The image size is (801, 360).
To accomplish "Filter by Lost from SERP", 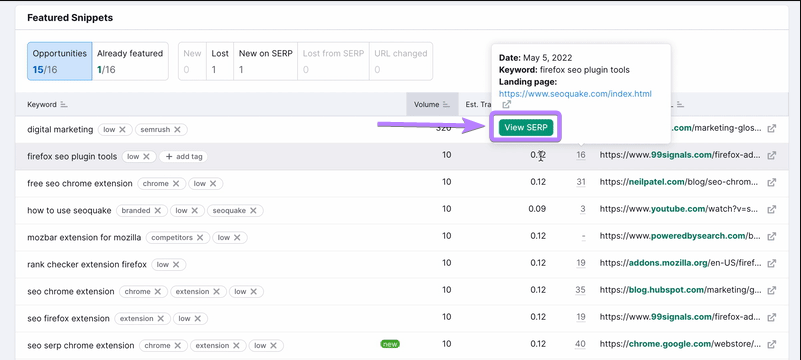I will point(333,61).
